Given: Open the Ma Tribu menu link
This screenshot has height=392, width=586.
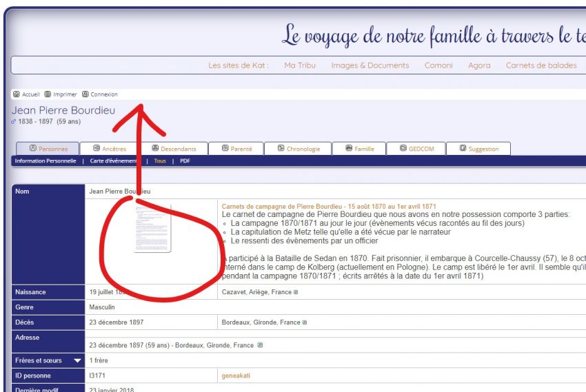Looking at the screenshot, I should point(299,65).
